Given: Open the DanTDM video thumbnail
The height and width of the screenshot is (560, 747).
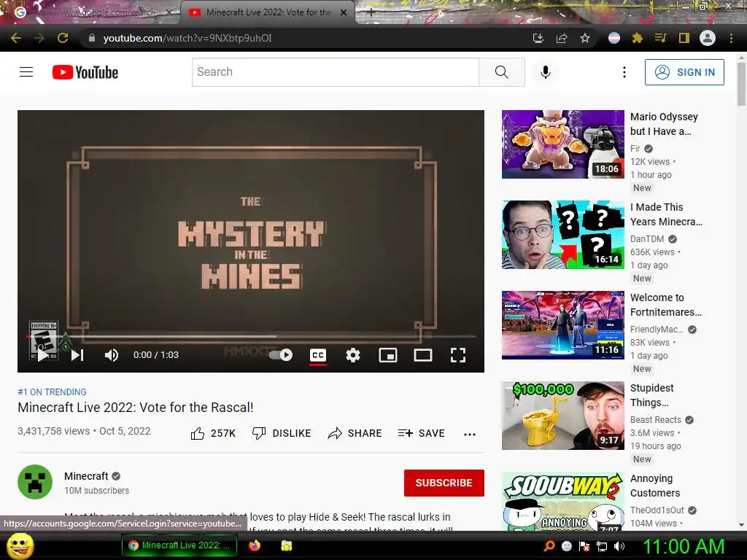Looking at the screenshot, I should [562, 235].
